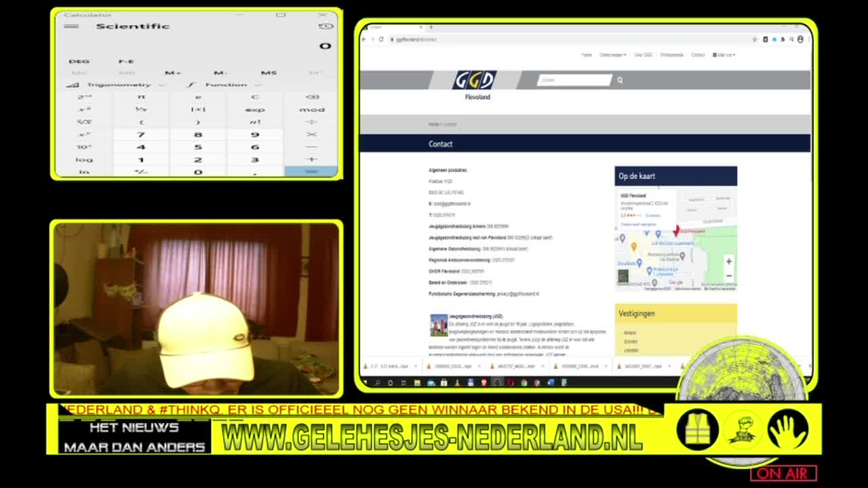
Task: Click the open parenthesis key
Action: coord(141,122)
